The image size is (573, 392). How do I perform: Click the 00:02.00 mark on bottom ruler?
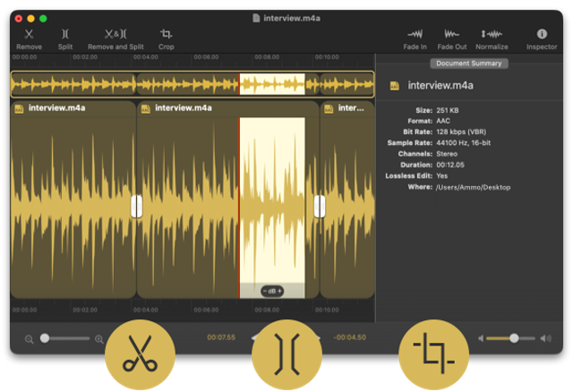[85, 310]
